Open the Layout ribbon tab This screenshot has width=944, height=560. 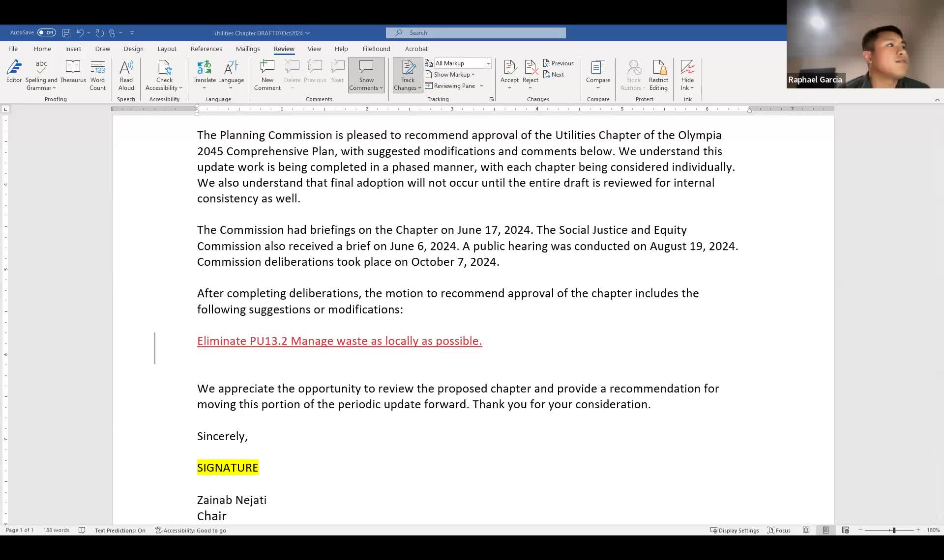coord(167,49)
